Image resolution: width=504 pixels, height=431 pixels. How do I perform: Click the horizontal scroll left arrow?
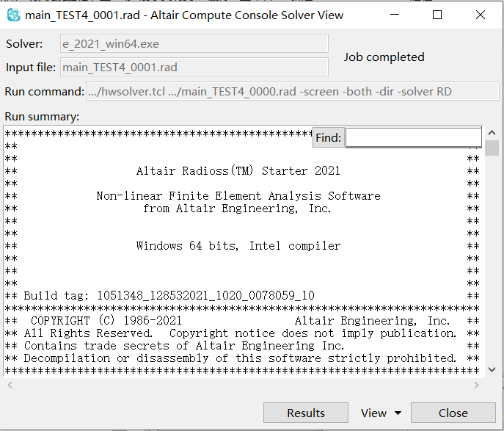[x=10, y=385]
